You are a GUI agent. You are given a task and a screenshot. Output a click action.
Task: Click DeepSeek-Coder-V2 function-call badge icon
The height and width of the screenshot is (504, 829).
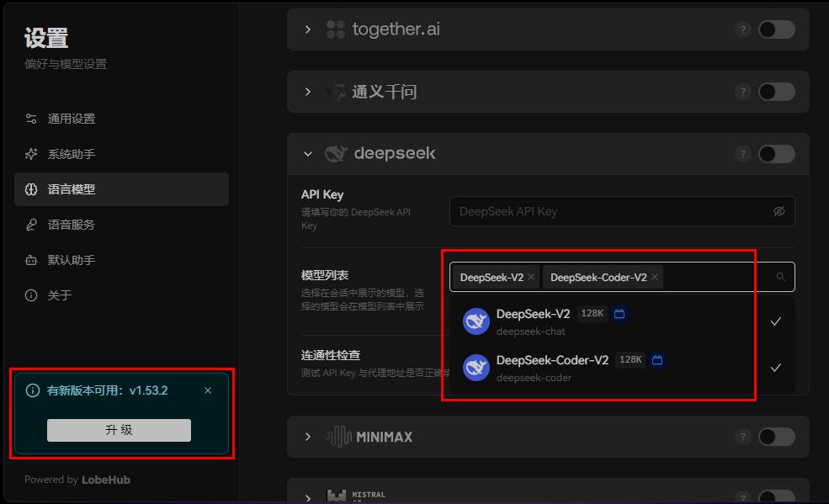657,360
